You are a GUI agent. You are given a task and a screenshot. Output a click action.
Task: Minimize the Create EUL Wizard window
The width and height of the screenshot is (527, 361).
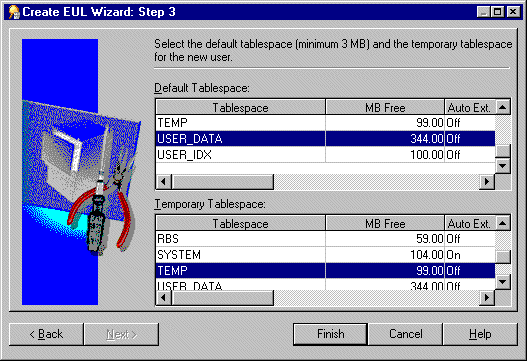point(483,12)
